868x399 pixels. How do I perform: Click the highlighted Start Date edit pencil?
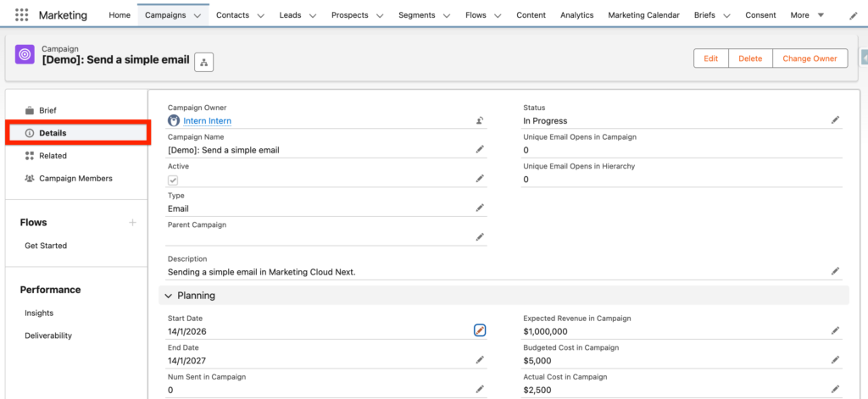point(480,330)
